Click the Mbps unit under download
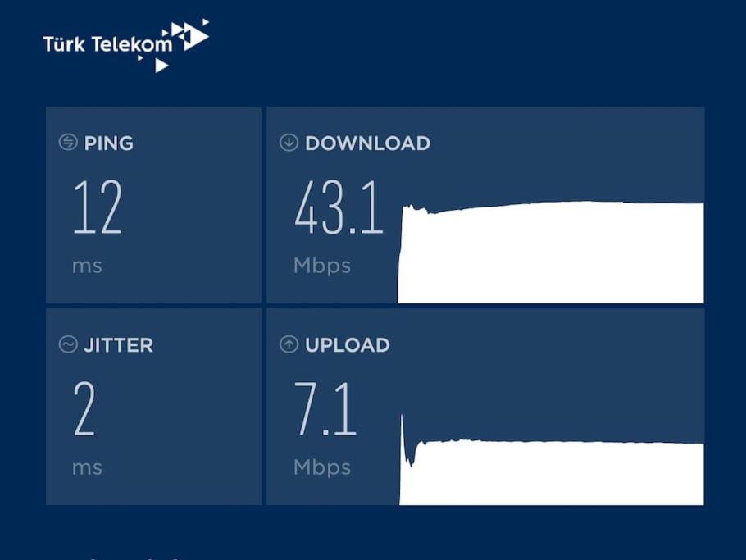The height and width of the screenshot is (560, 746). coord(322,266)
